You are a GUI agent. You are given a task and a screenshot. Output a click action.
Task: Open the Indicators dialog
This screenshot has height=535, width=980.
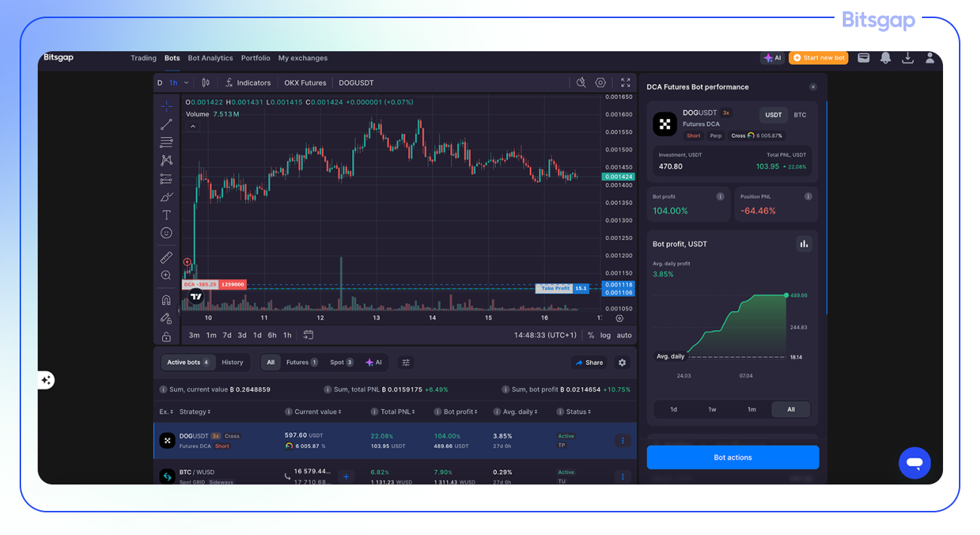pyautogui.click(x=248, y=83)
